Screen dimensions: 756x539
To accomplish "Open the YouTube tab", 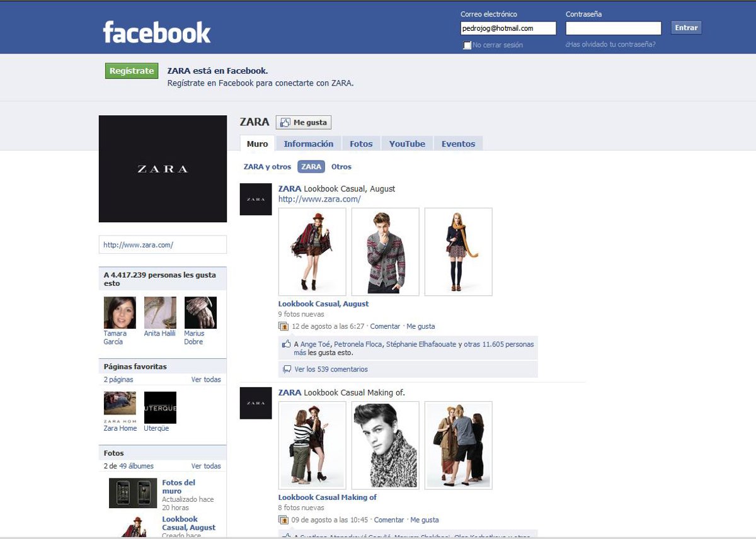I will [407, 144].
